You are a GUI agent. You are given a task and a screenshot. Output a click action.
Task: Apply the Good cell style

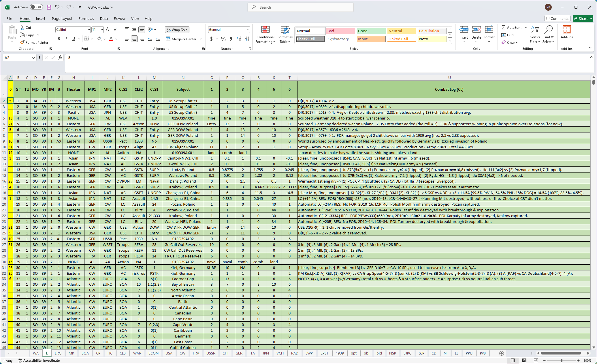371,31
